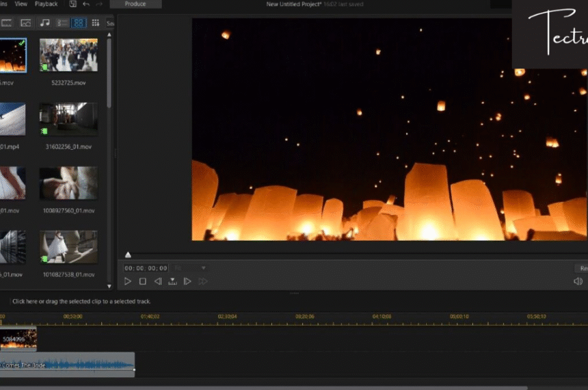Open the library menu grid icon
Image resolution: width=588 pixels, height=390 pixels.
(96, 23)
